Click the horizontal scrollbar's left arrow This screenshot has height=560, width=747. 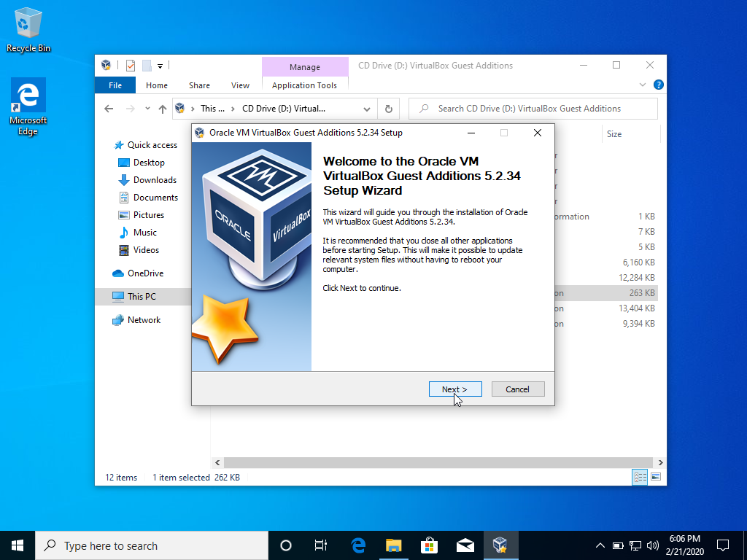coord(217,462)
